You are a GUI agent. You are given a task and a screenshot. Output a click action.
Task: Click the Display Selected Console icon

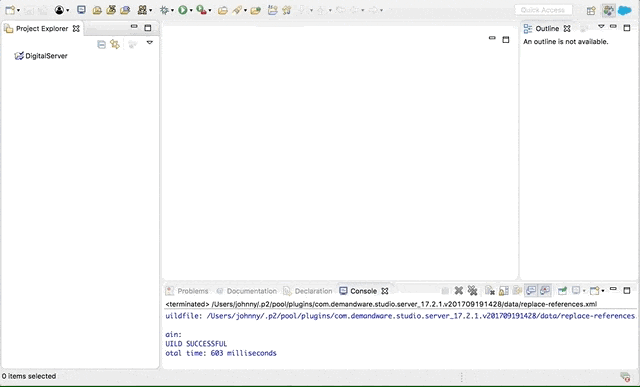(x=576, y=291)
